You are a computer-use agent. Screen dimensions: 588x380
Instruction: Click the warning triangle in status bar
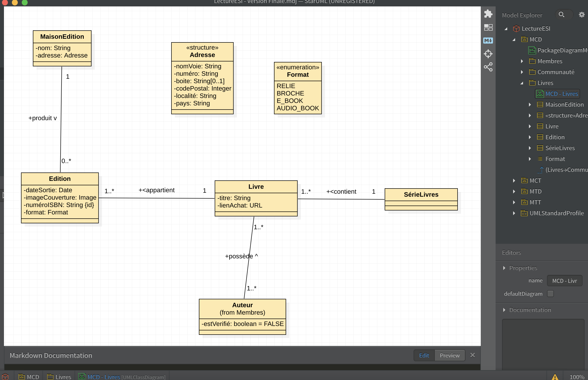click(555, 377)
